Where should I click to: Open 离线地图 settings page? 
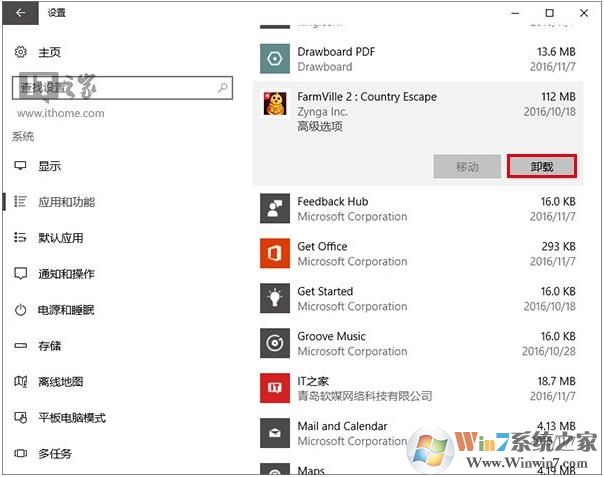[60, 382]
